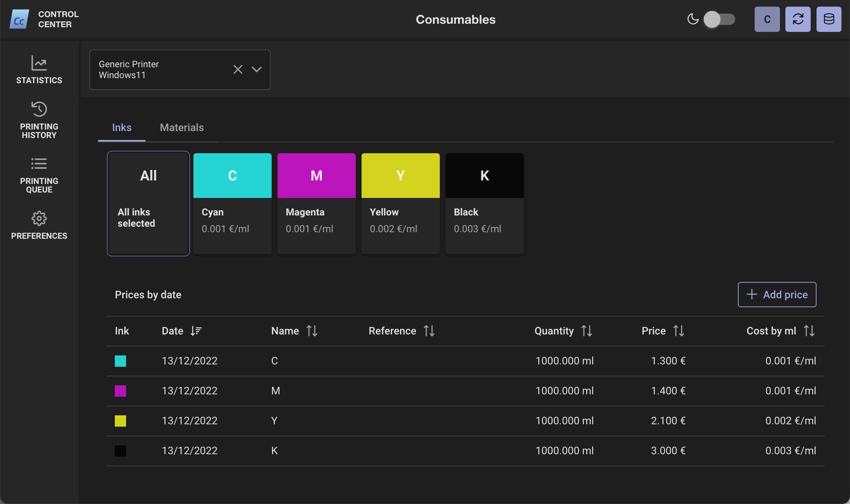Go to Printing History
Image resolution: width=850 pixels, height=504 pixels.
pos(39,120)
